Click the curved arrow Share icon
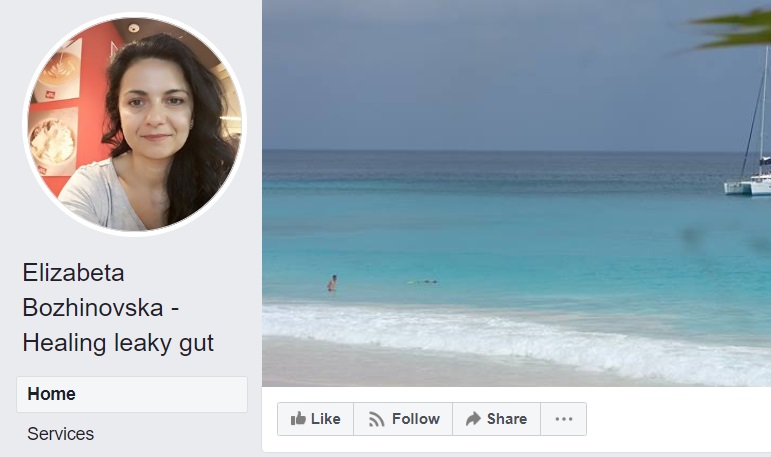 click(x=473, y=419)
